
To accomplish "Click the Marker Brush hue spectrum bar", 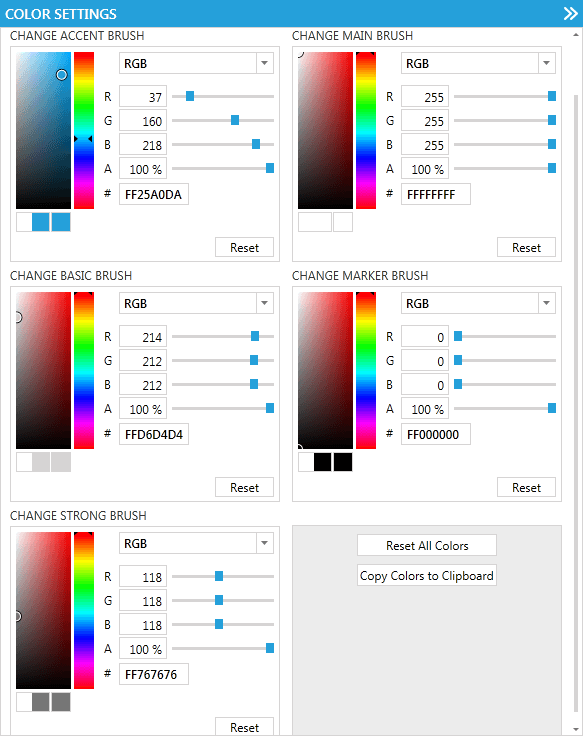I will [x=366, y=370].
